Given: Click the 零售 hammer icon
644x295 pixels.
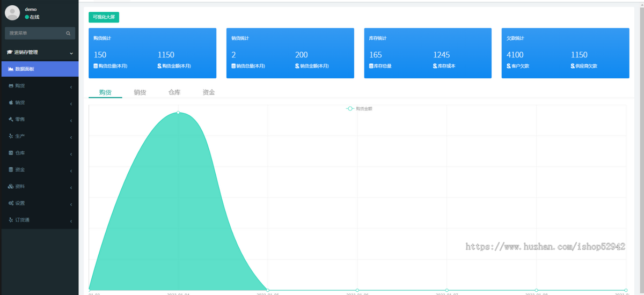Looking at the screenshot, I should [x=11, y=119].
